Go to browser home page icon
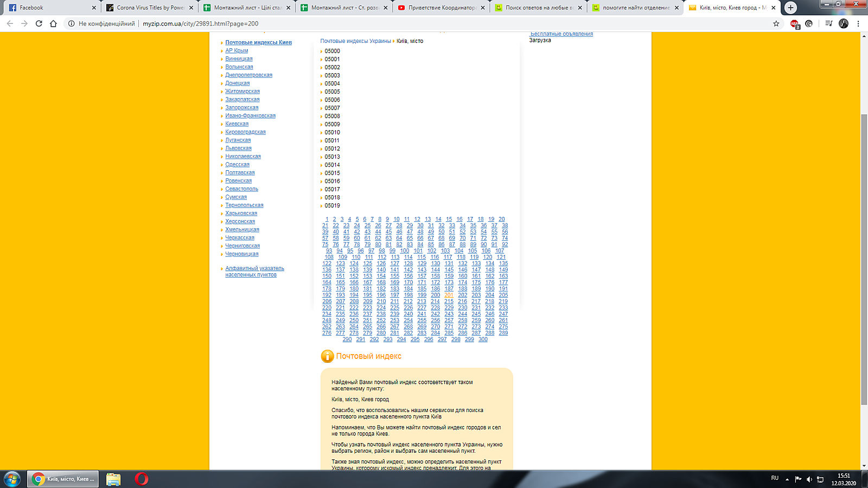The width and height of the screenshot is (868, 488). click(53, 23)
